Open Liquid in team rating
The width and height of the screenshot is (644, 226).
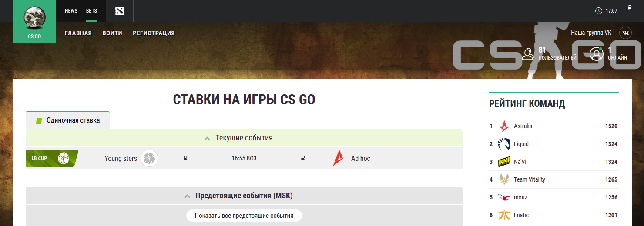(x=521, y=144)
